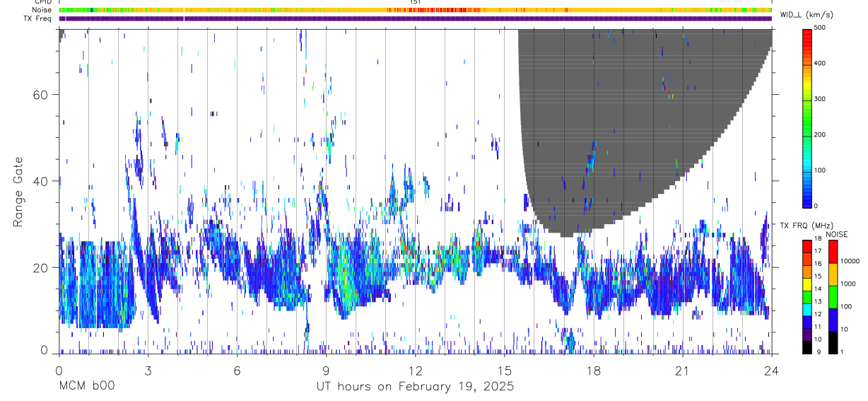
Task: Select the 'Noise' row label at the top left
Action: (42, 10)
